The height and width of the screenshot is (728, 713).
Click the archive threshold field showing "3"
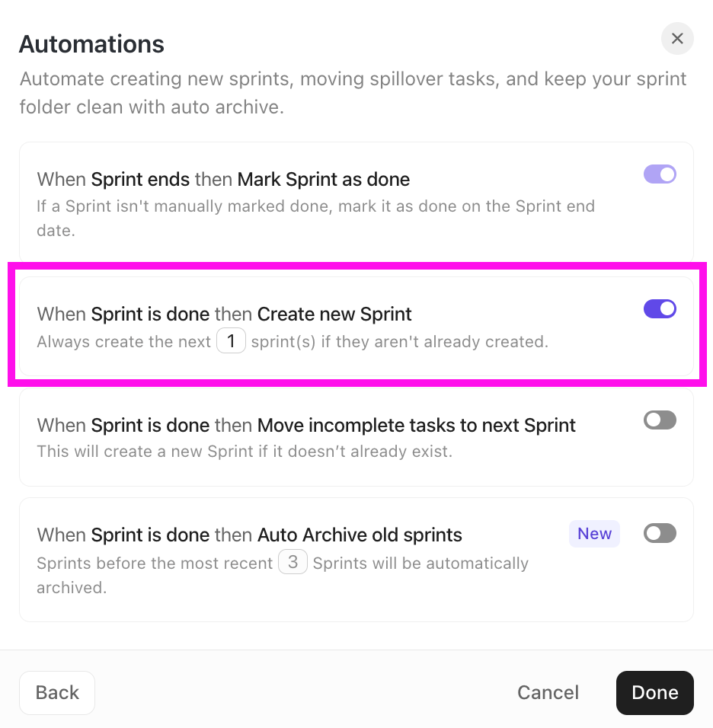coord(293,562)
